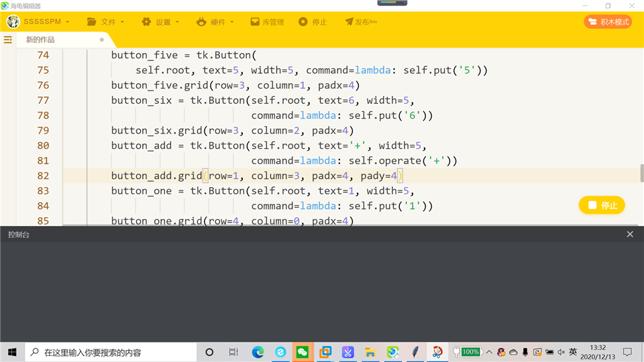Click the Windows taskbar search box

click(x=111, y=352)
